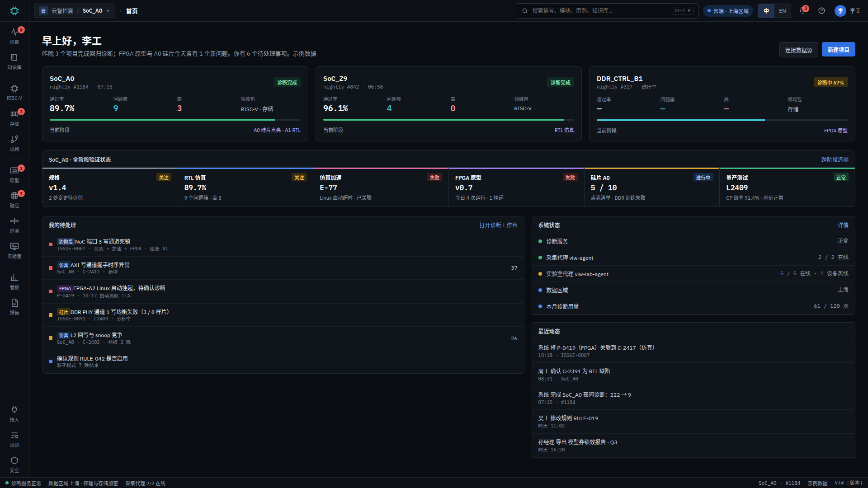Image resolution: width=868 pixels, height=488 pixels.
Task: Open the '确认规则 RULE-042 是否启用' item
Action: tap(283, 361)
